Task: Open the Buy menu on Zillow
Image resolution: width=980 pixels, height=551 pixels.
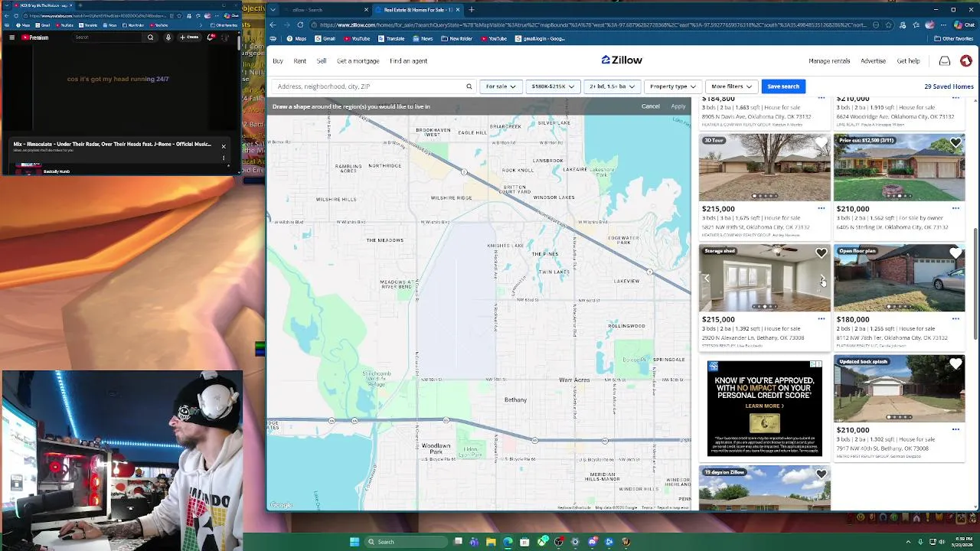Action: [x=278, y=60]
